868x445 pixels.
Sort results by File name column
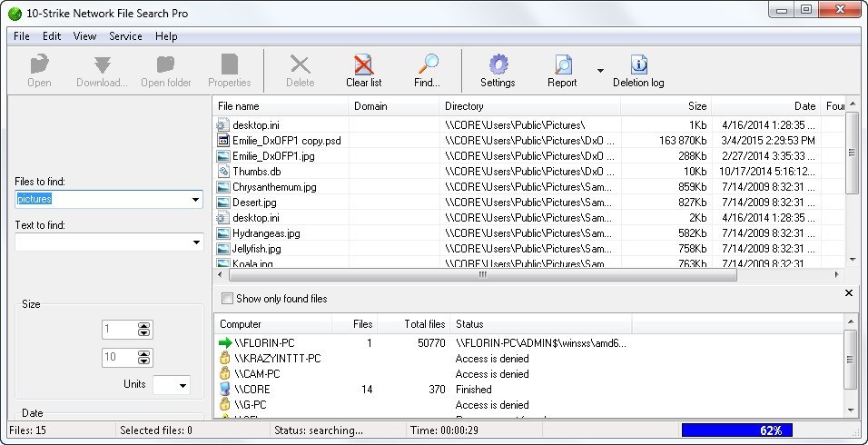click(281, 106)
